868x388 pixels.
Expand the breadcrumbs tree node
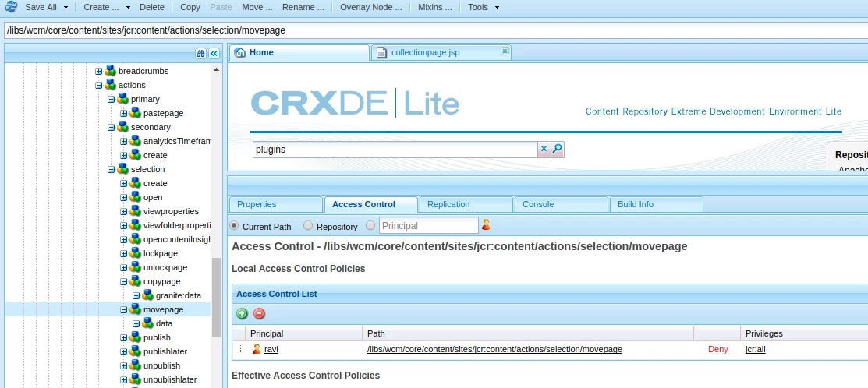(98, 71)
